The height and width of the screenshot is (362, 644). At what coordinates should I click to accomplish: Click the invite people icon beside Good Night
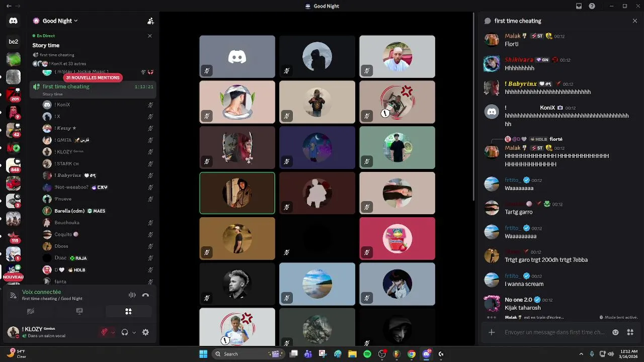150,21
